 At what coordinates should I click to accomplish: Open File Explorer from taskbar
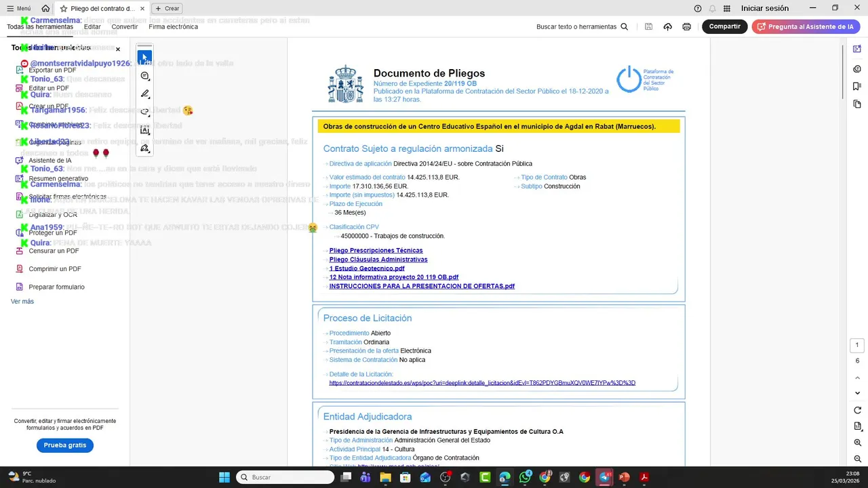[385, 477]
